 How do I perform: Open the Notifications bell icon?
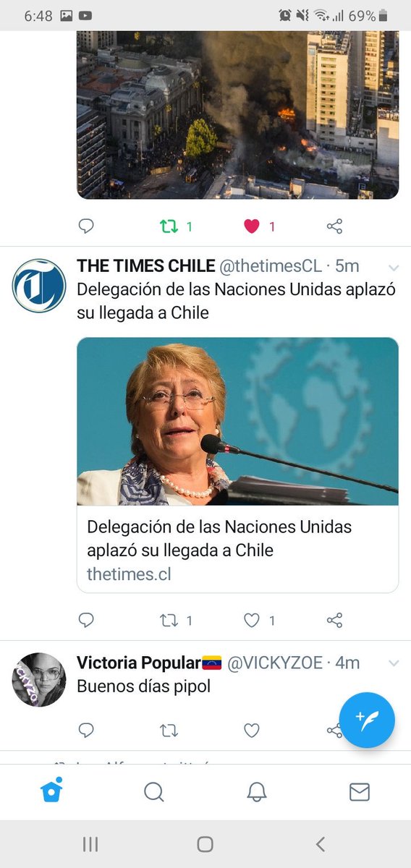[257, 792]
